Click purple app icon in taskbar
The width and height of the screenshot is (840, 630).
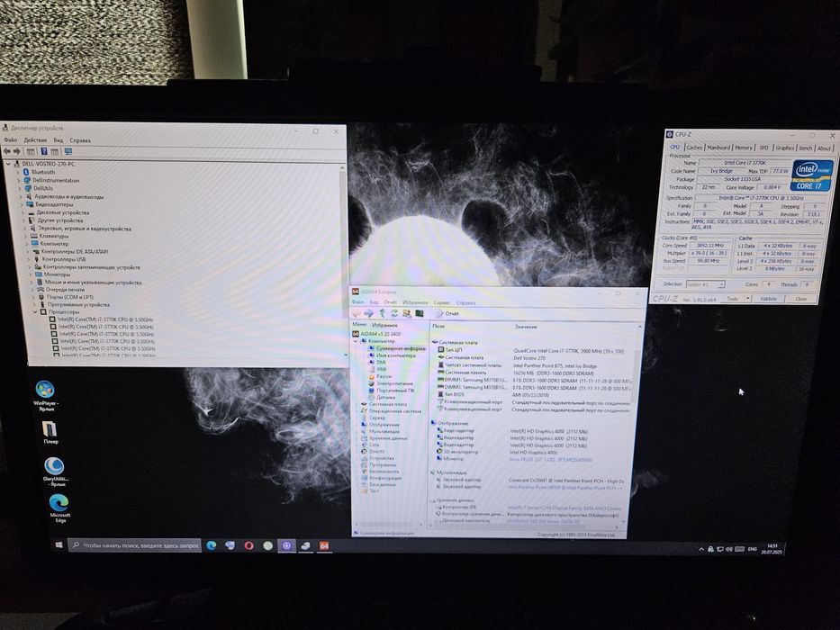pyautogui.click(x=286, y=545)
